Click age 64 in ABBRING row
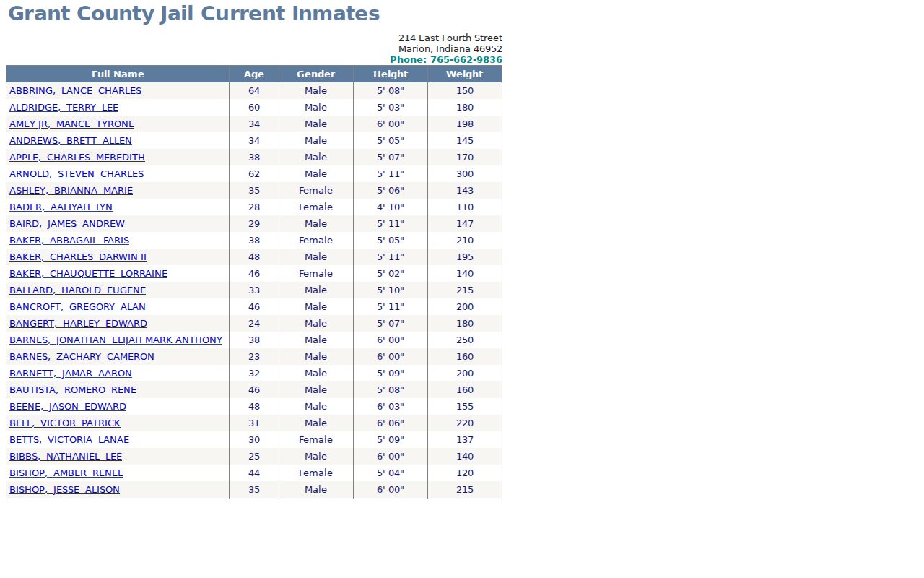924x578 pixels. [x=254, y=91]
